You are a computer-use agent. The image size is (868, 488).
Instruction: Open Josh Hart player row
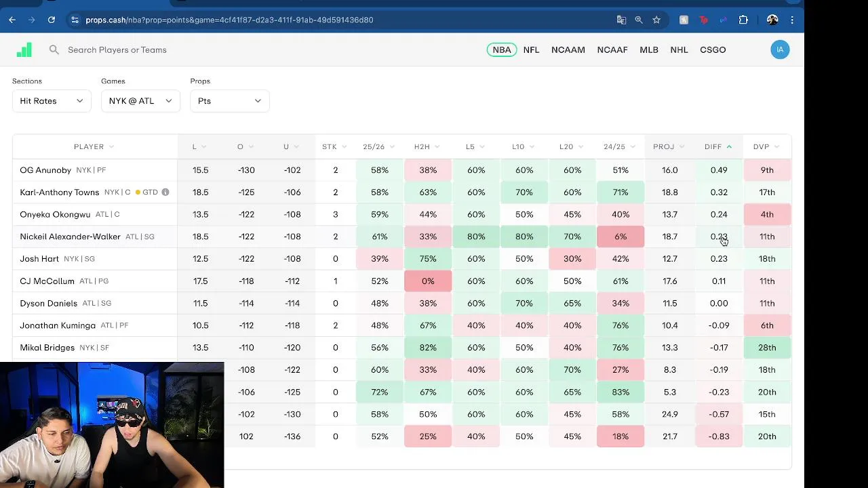pyautogui.click(x=401, y=259)
